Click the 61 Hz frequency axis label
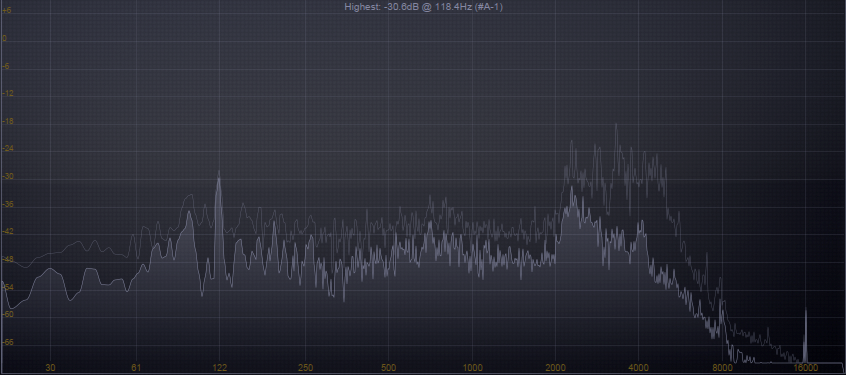 [x=135, y=368]
